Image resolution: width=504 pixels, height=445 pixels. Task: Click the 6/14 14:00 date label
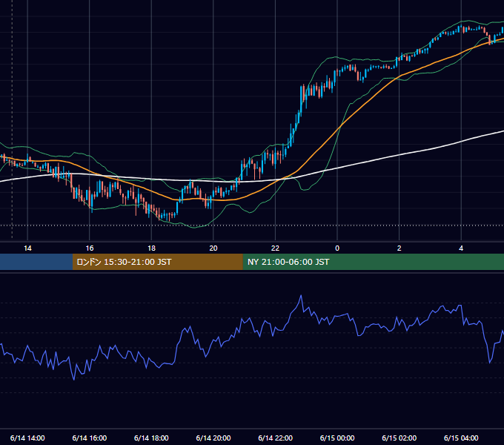tap(27, 438)
